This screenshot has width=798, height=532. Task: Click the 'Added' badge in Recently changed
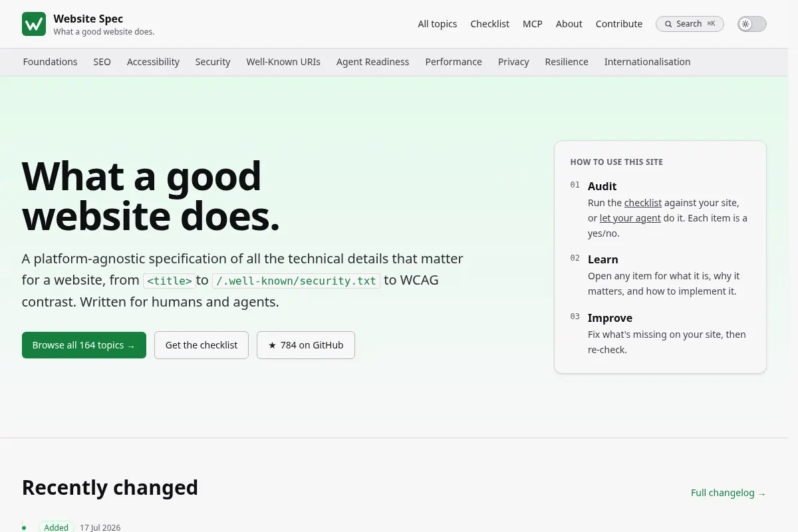pos(57,527)
